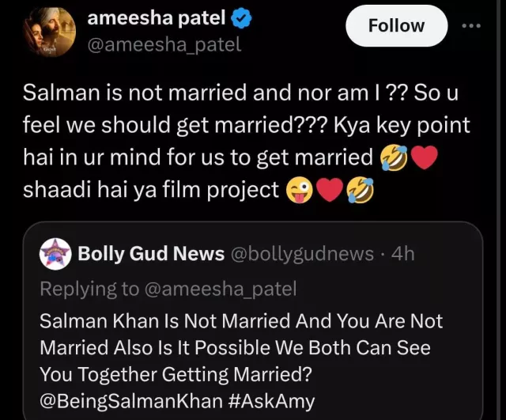Click the winking tongue-out emoji

(300, 190)
